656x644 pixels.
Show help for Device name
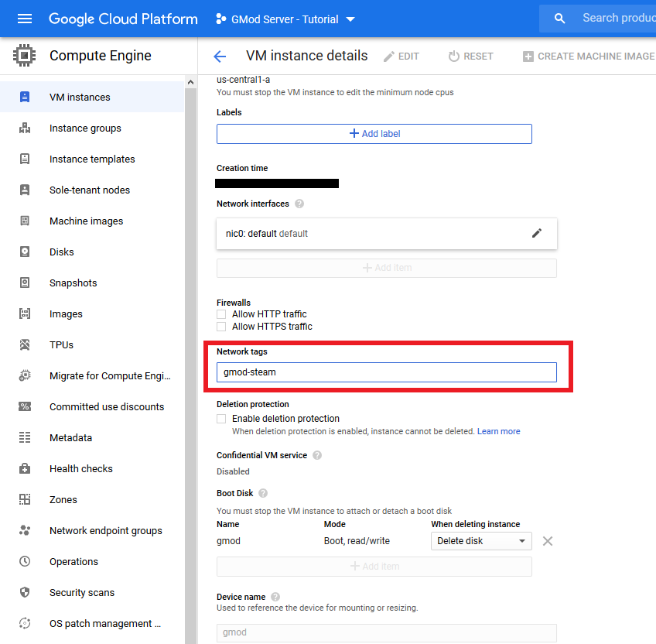(x=275, y=597)
